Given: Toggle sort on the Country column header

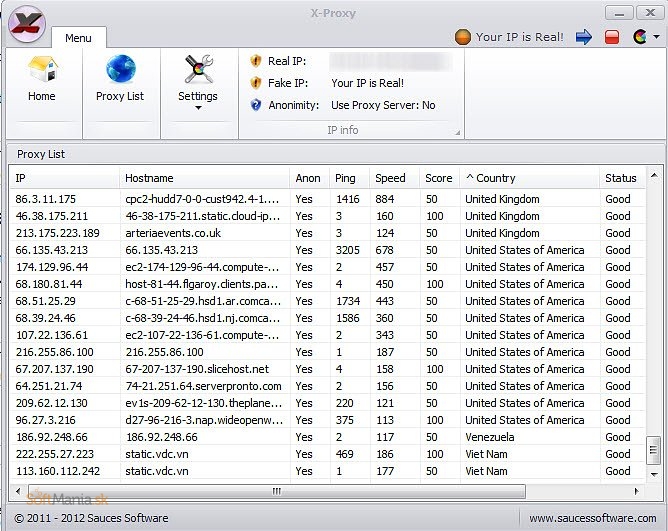Looking at the screenshot, I should coord(530,178).
